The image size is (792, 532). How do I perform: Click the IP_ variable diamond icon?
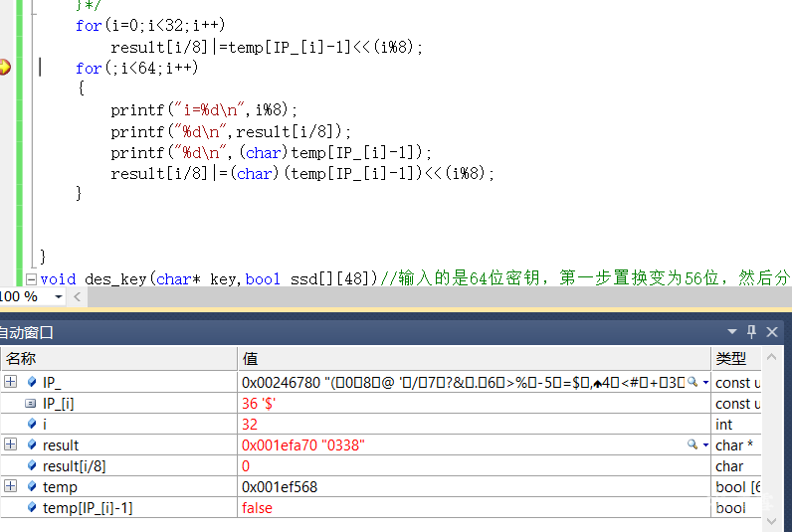[32, 382]
